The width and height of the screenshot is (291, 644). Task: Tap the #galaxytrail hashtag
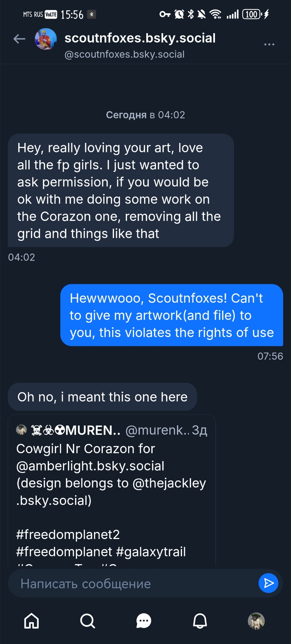click(151, 552)
